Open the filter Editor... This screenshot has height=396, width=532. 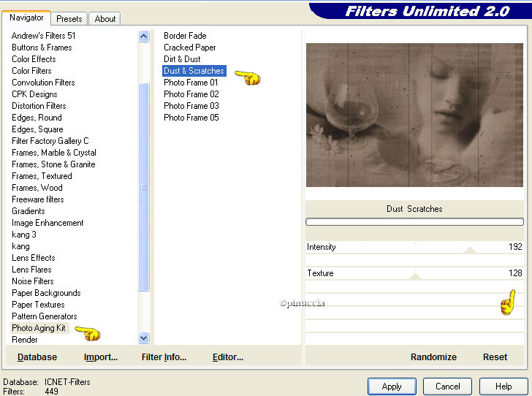[x=228, y=357]
